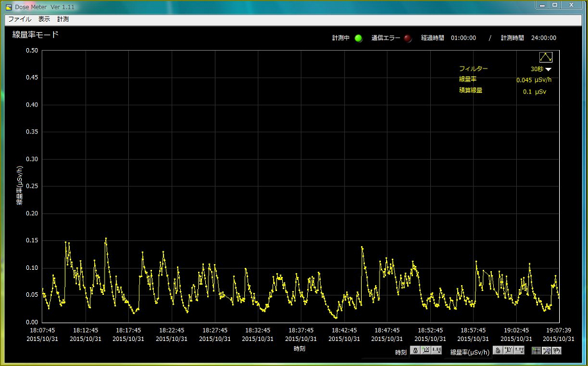Viewport: 588px width, 366px height.
Task: Open the time axis format options button
Action: [x=437, y=351]
